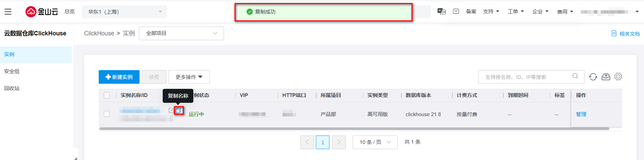This screenshot has height=160, width=644.
Task: Click the 高可用版 instance type cell
Action: point(377,114)
